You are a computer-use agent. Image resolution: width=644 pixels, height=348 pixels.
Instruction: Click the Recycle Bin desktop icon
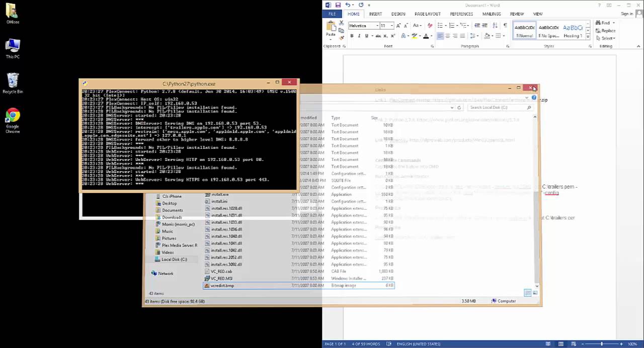tap(13, 83)
